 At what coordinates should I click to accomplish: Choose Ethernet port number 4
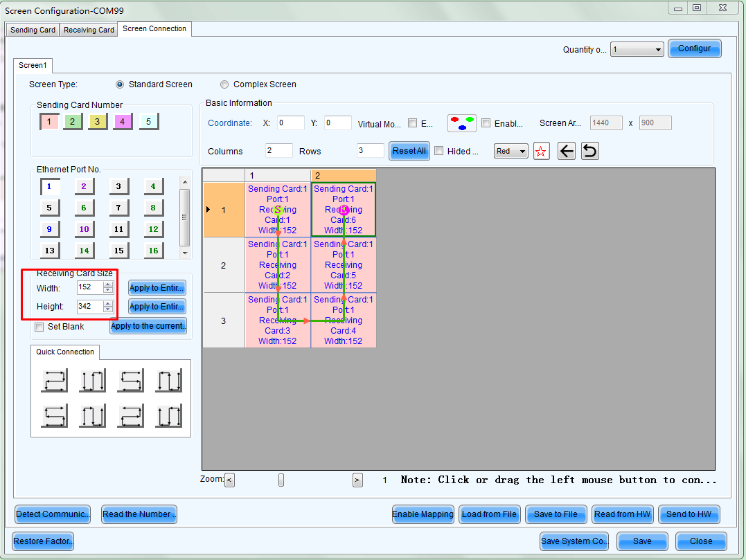point(153,186)
